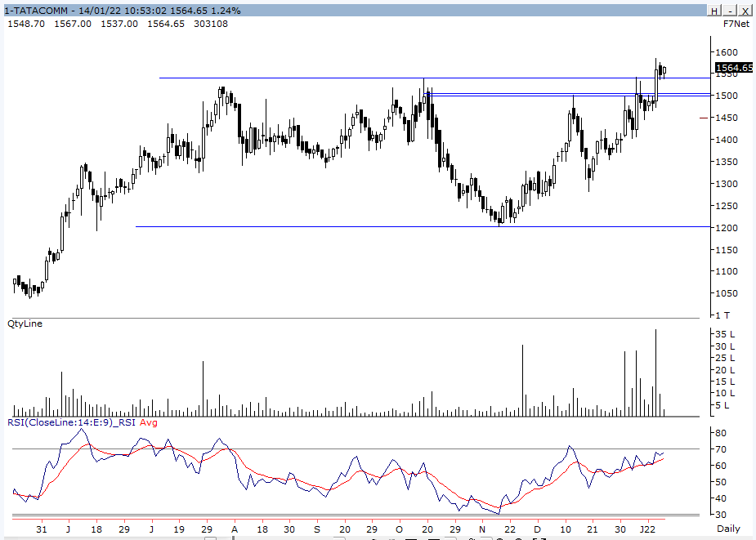756x540 pixels.
Task: Close the TATACOMM chart with X
Action: [x=746, y=11]
